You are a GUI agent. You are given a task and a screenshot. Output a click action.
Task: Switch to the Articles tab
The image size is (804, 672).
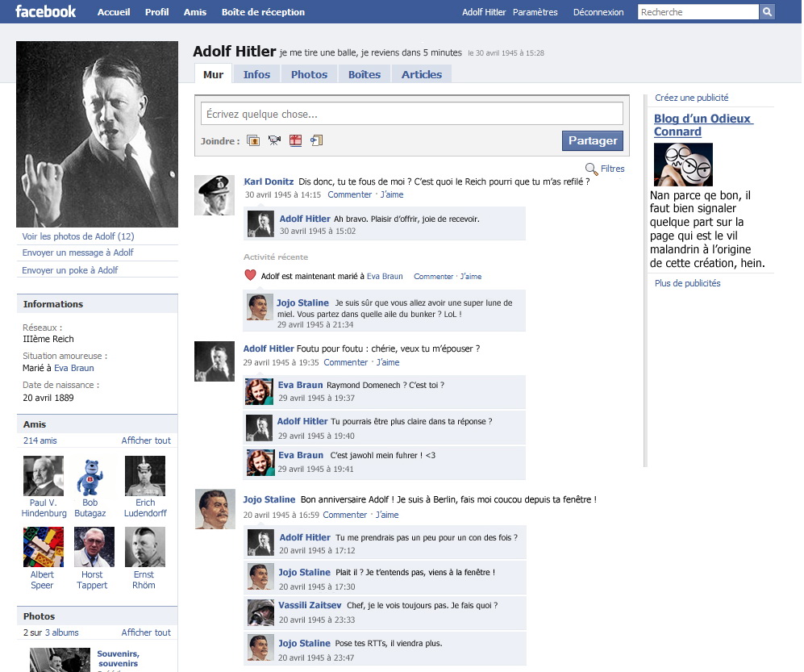pos(422,74)
